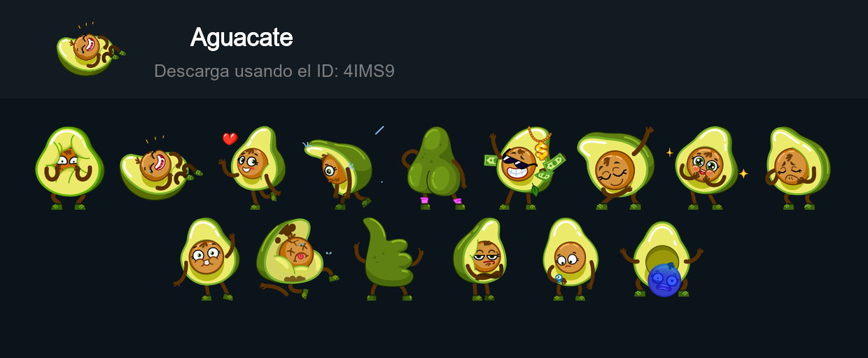Viewport: 868px width, 358px height.
Task: Select the dead rotten avocado with flies
Action: [297, 259]
